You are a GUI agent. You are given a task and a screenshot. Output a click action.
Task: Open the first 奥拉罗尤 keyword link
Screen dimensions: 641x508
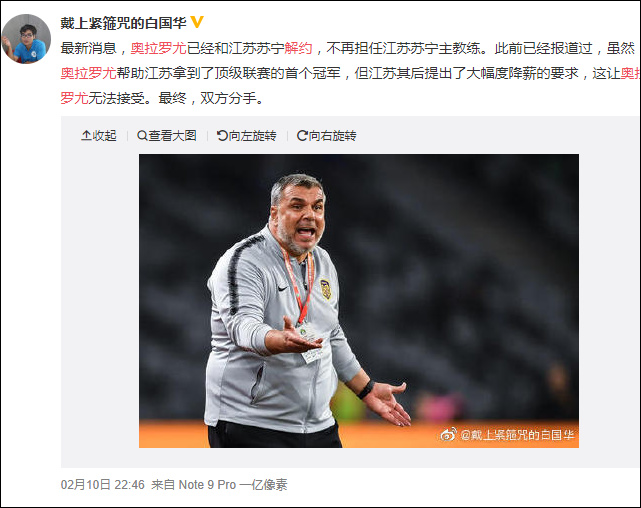point(159,49)
